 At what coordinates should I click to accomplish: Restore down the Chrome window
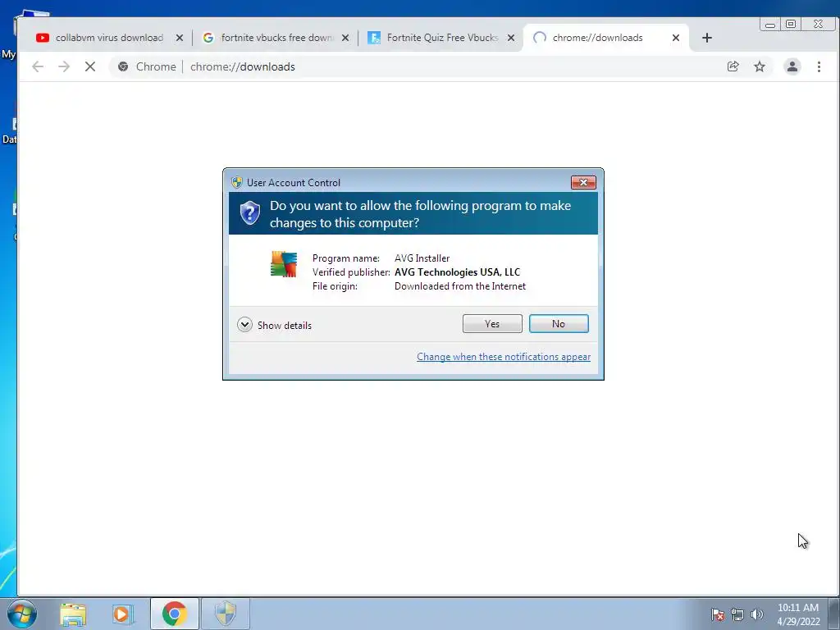coord(790,24)
